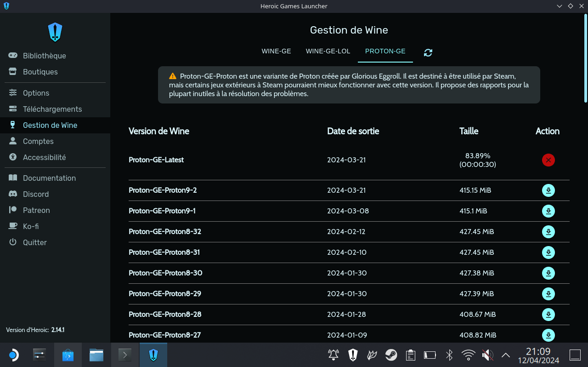The width and height of the screenshot is (588, 367).
Task: Open Comptes in the sidebar
Action: click(x=55, y=141)
